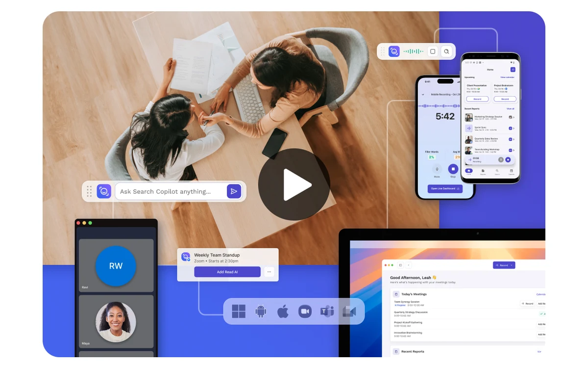The height and width of the screenshot is (368, 588).
Task: Click the Read AI logo in floating recorder bar
Action: point(394,52)
